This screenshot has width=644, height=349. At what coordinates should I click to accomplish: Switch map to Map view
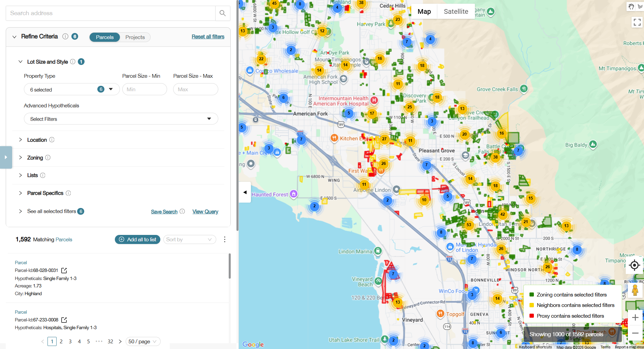tap(424, 11)
